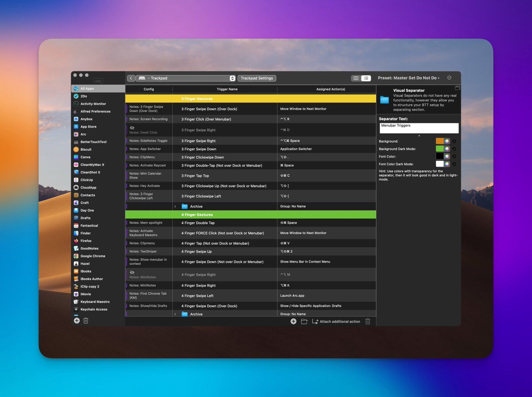Open the white Font Color Dark Mode swatch
The width and height of the screenshot is (532, 397).
click(440, 164)
